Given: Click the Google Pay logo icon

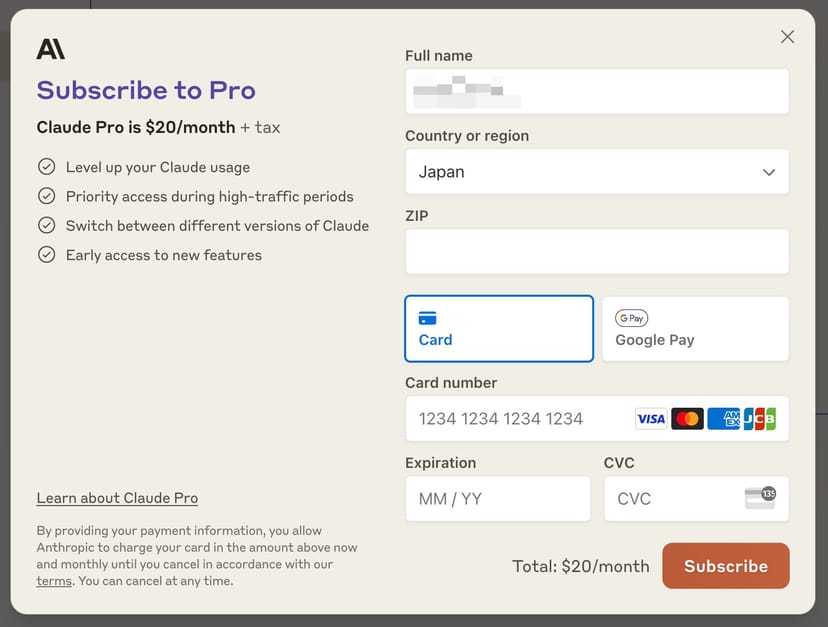Looking at the screenshot, I should (632, 318).
